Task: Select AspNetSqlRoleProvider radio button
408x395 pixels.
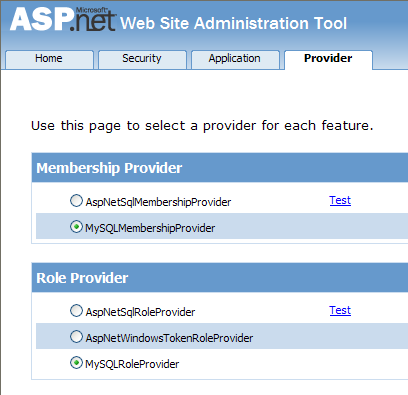Action: point(76,311)
